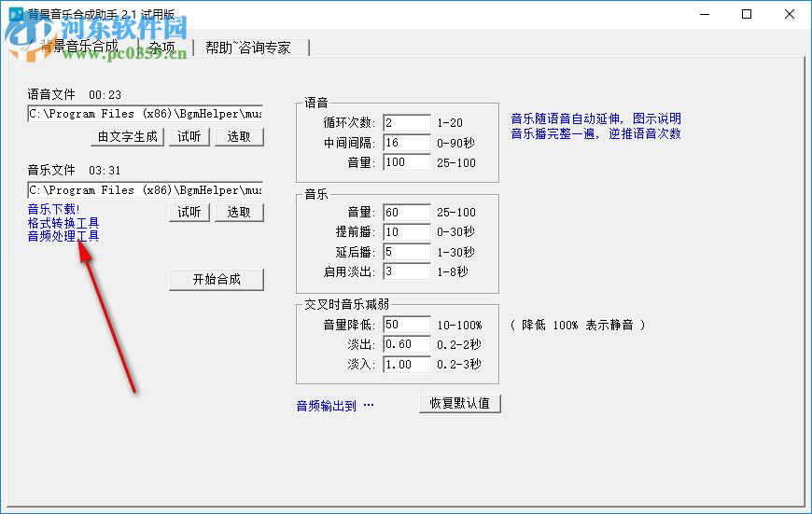Open the 音频处理工具 link

pyautogui.click(x=63, y=236)
